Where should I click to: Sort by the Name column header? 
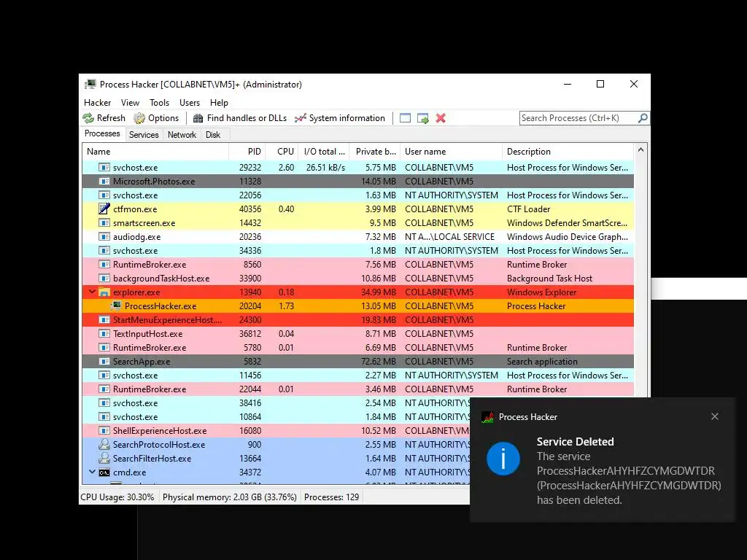(155, 152)
